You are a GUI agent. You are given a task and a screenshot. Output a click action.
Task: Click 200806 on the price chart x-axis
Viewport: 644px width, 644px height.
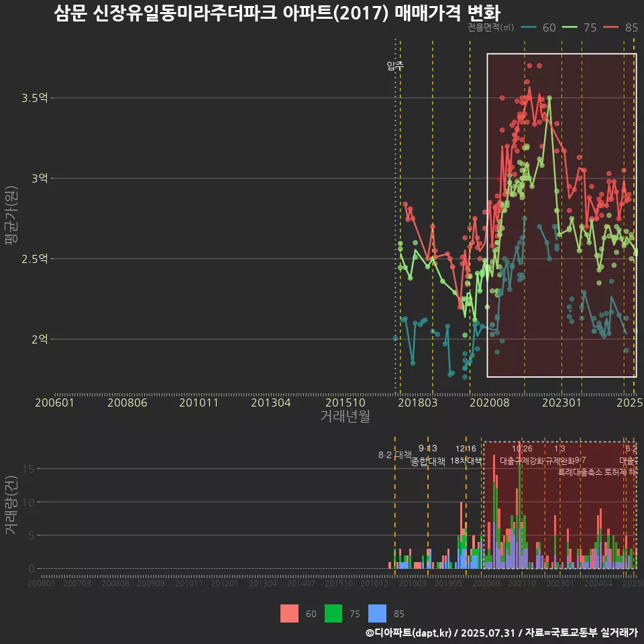[127, 402]
